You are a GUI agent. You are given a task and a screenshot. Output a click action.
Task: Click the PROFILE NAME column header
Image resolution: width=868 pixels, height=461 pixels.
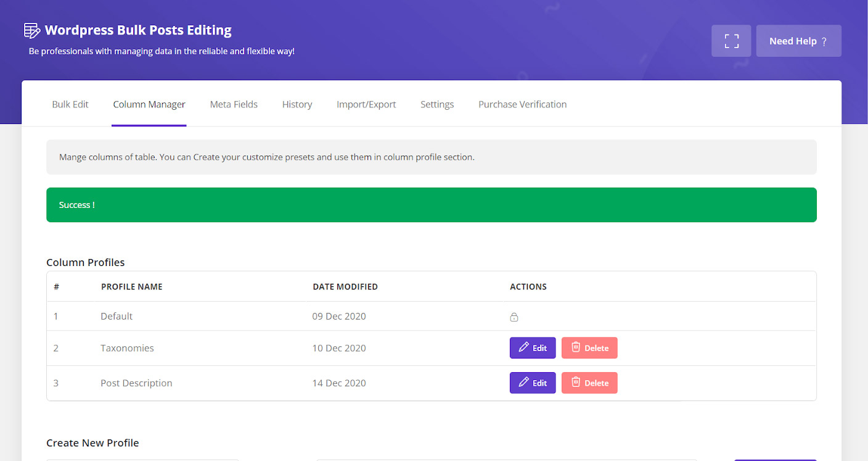click(x=132, y=287)
